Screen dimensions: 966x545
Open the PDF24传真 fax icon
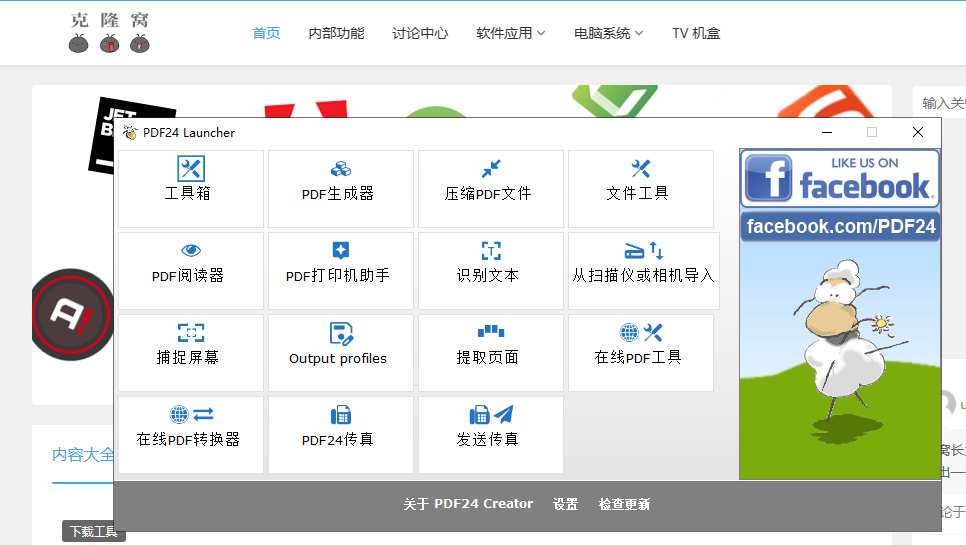[x=341, y=415]
